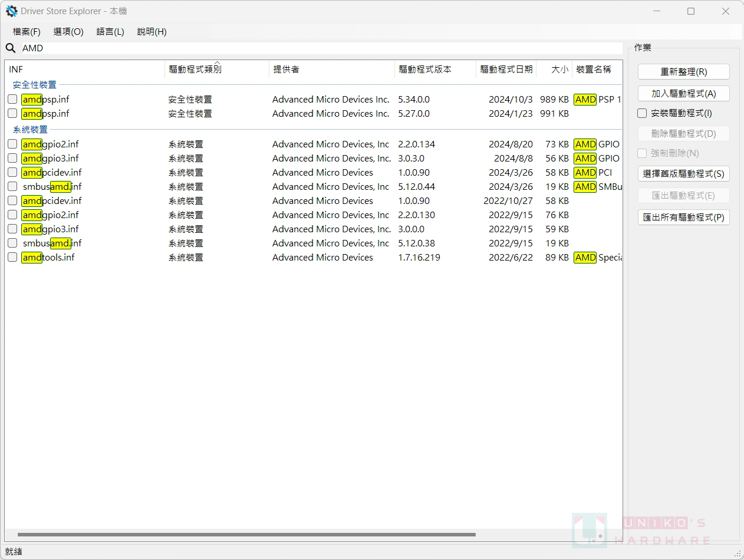
Task: Select version cell 5.12.0.38
Action: (416, 243)
